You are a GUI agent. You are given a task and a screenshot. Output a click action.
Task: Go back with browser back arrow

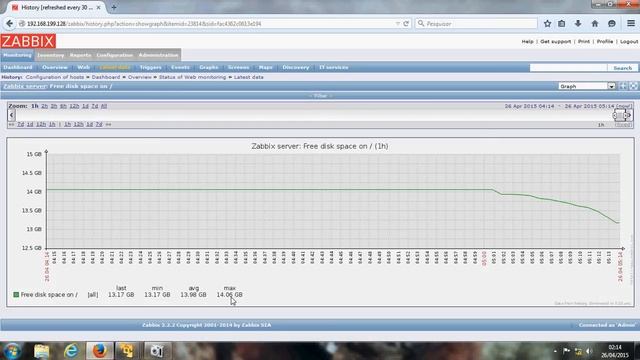coord(10,24)
